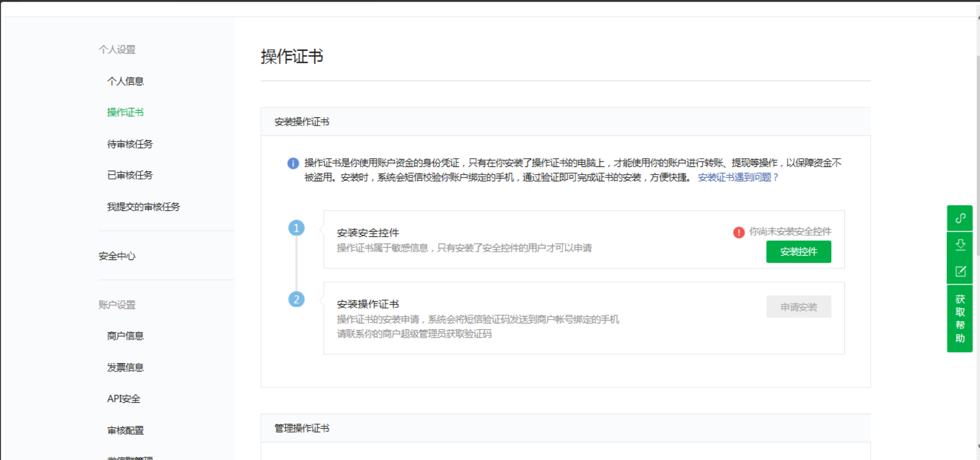Click the step 1 circle marker
The width and height of the screenshot is (980, 460).
297,228
